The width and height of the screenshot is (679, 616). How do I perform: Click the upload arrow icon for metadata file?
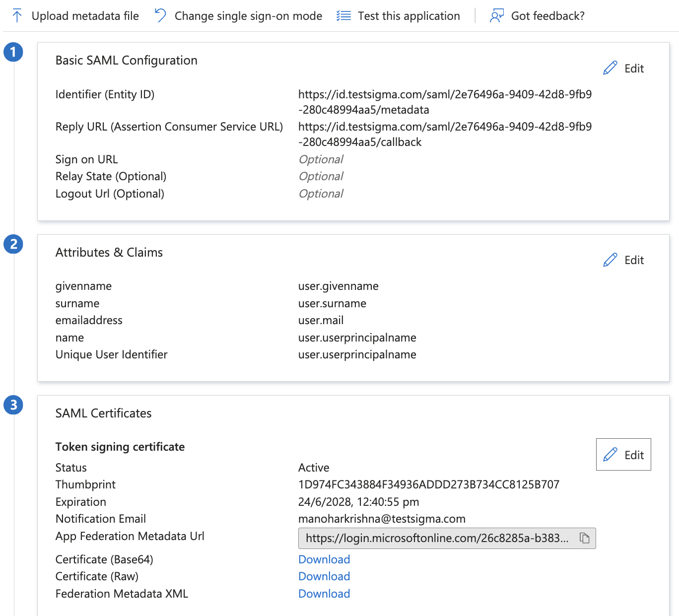(18, 15)
